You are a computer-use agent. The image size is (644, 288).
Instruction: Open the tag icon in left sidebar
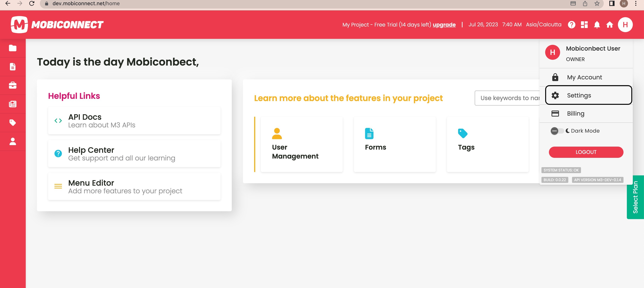pyautogui.click(x=12, y=123)
